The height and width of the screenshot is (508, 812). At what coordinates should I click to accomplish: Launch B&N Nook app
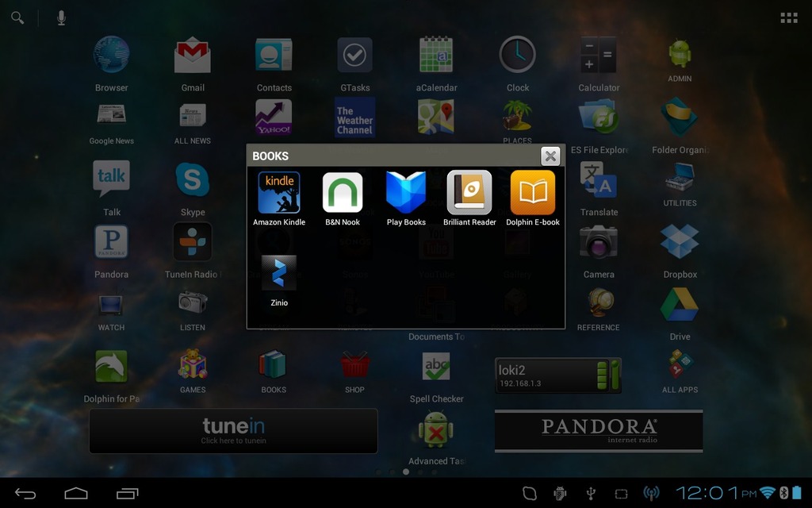coord(343,193)
